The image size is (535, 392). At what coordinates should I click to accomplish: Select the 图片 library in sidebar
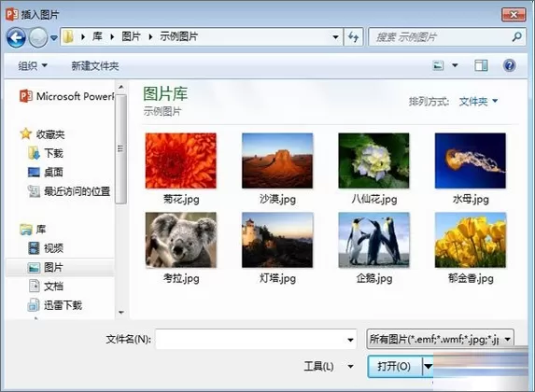[61, 267]
